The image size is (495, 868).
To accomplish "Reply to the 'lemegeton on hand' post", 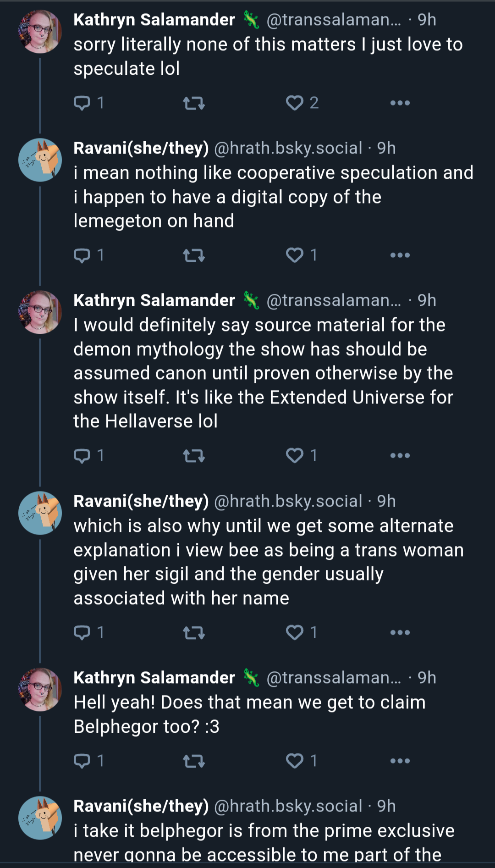I will pos(89,255).
